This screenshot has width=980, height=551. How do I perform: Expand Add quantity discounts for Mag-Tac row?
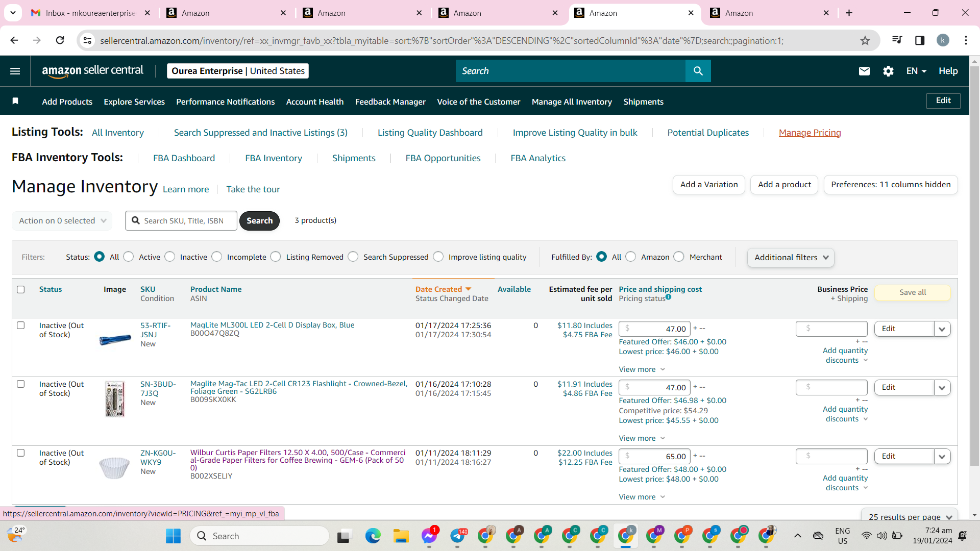pos(845,414)
